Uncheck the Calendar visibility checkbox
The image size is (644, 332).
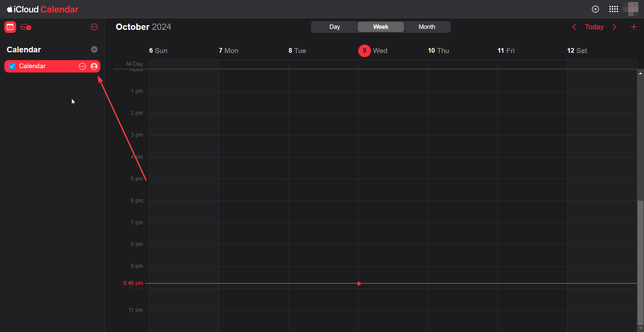click(x=12, y=66)
